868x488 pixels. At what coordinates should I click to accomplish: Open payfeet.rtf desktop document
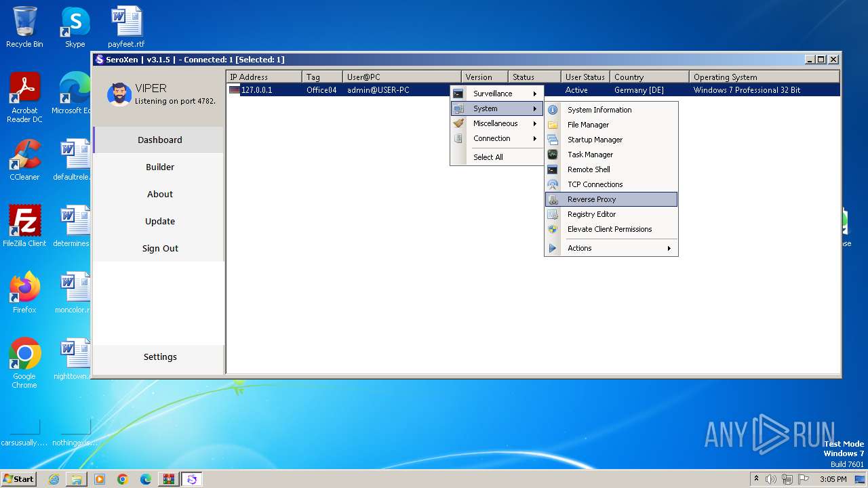pyautogui.click(x=126, y=27)
